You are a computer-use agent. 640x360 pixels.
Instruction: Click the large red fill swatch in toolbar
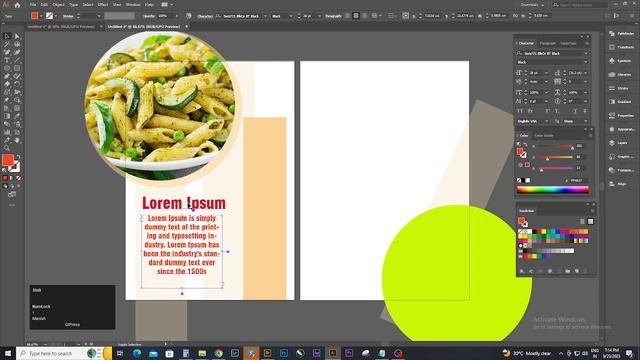pos(8,160)
